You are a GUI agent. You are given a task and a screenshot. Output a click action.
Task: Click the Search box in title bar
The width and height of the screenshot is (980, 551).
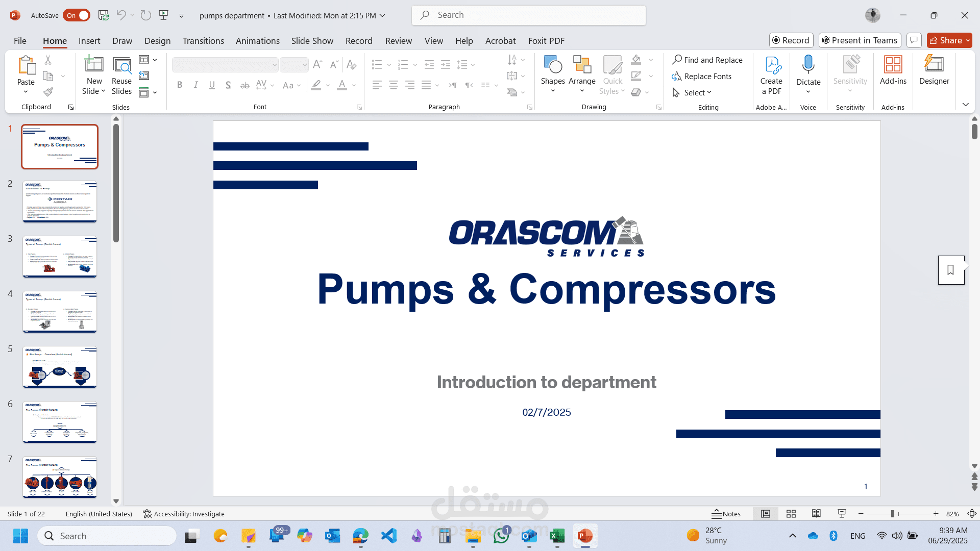click(x=529, y=15)
